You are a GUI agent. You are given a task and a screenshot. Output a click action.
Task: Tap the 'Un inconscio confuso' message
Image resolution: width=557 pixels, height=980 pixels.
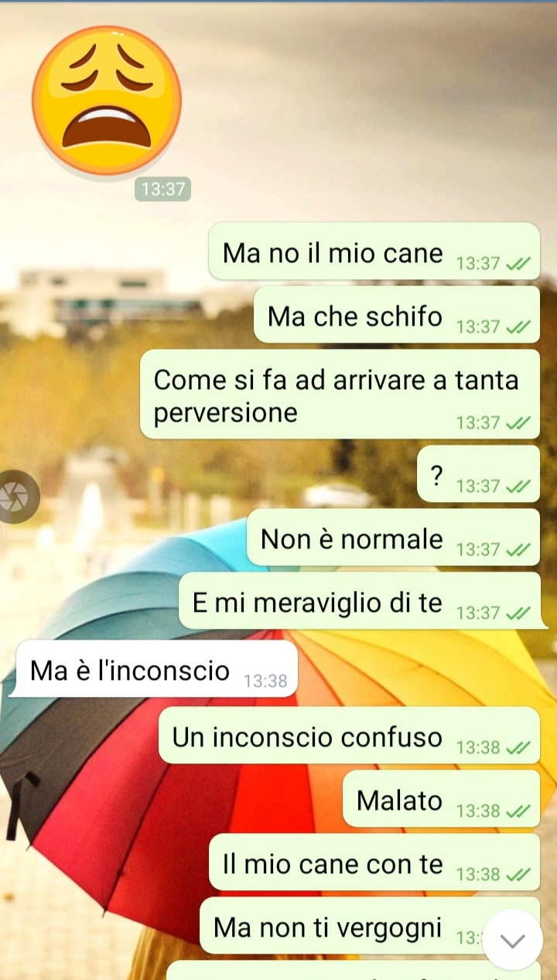click(x=349, y=736)
